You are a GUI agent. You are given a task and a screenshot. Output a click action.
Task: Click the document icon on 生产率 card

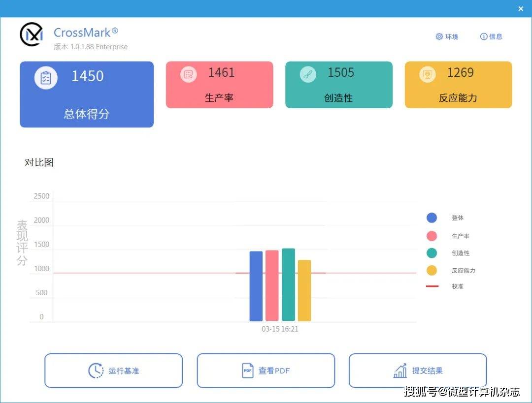pos(188,74)
